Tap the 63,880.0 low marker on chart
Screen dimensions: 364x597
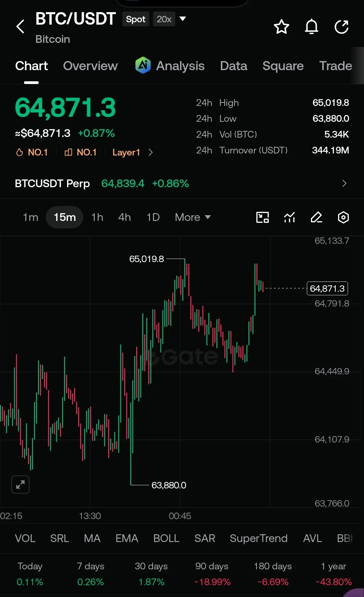[x=169, y=485]
